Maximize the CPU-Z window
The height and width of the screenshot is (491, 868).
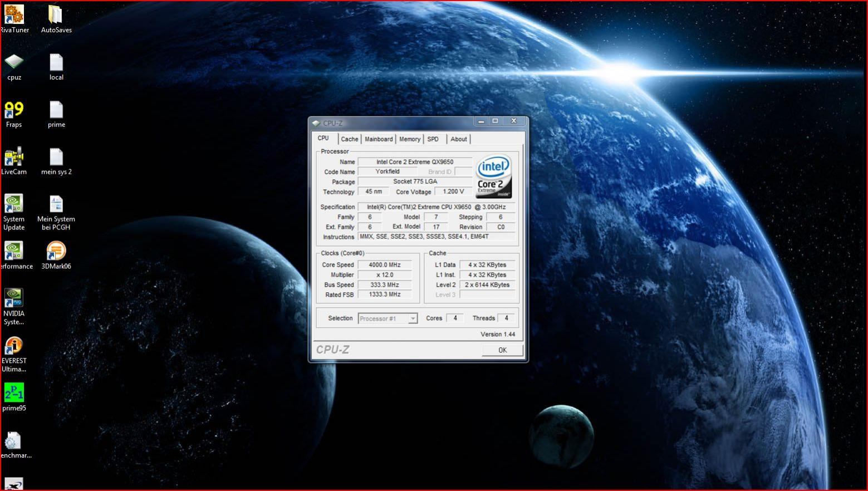[495, 121]
